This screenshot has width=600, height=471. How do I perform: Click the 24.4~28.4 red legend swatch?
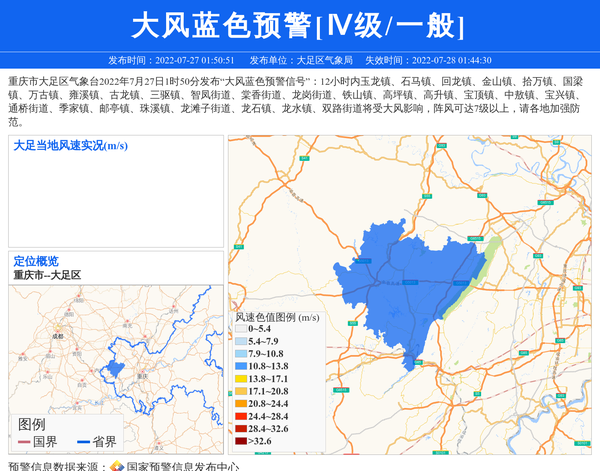[x=241, y=416]
